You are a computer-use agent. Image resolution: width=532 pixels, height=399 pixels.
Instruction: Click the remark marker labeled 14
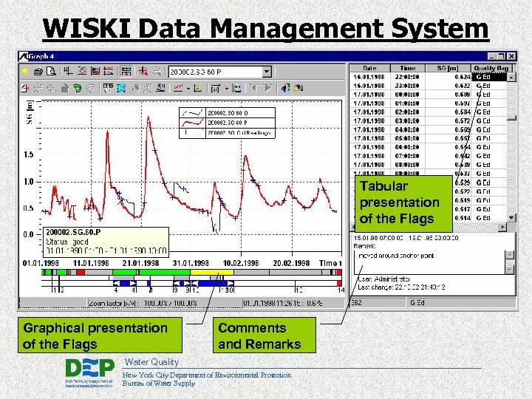pyautogui.click(x=341, y=290)
